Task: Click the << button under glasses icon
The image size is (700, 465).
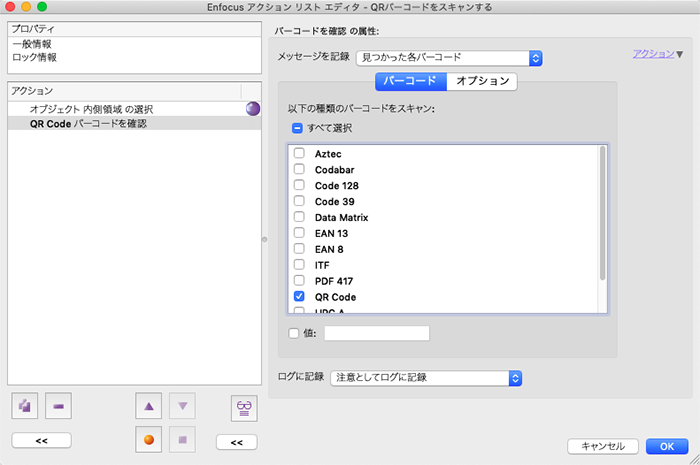Action: 237,442
